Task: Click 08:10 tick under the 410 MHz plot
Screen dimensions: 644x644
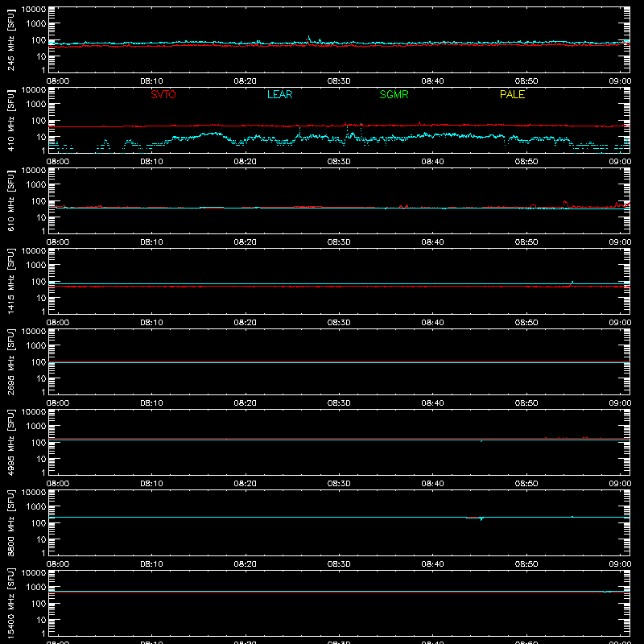Action: [x=151, y=162]
